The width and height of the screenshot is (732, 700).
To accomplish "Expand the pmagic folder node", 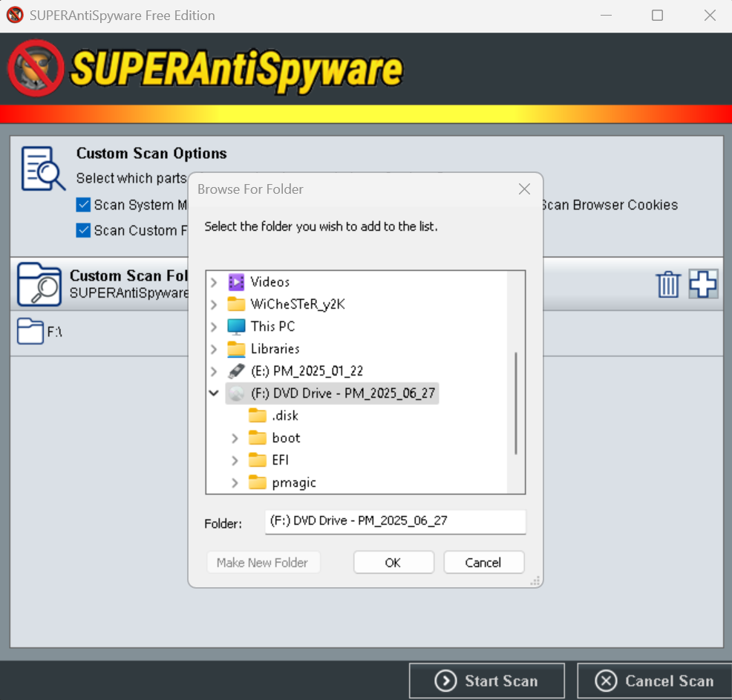I will point(235,483).
